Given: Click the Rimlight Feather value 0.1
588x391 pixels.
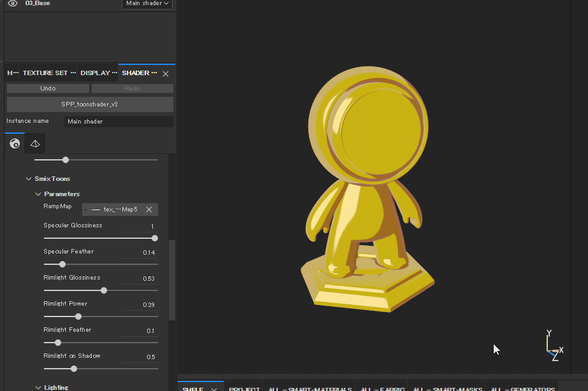Looking at the screenshot, I should [150, 331].
